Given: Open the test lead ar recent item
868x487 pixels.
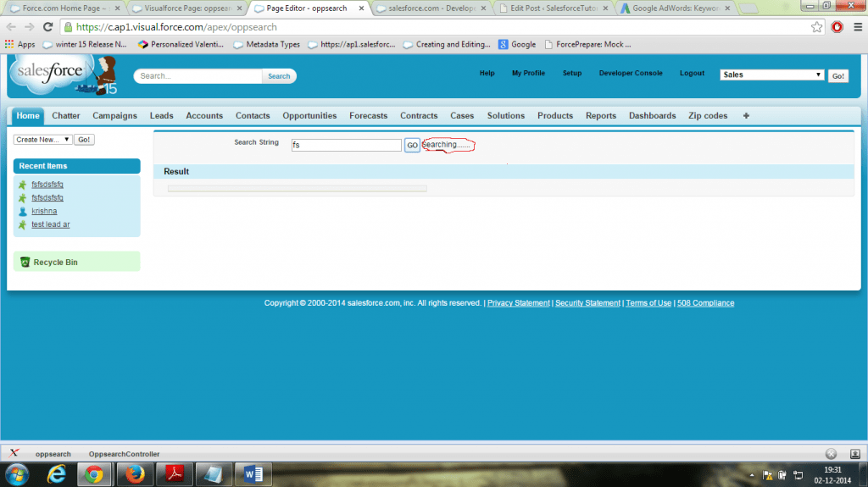Looking at the screenshot, I should click(50, 224).
